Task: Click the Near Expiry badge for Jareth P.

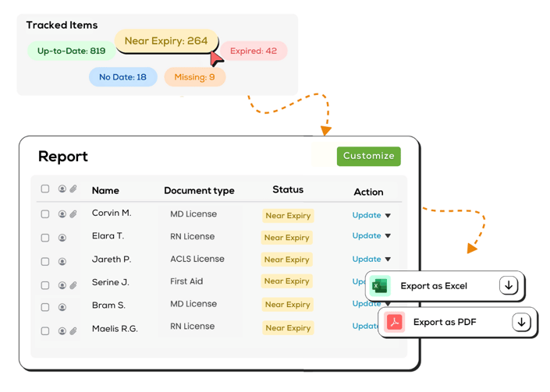Action: pos(286,260)
